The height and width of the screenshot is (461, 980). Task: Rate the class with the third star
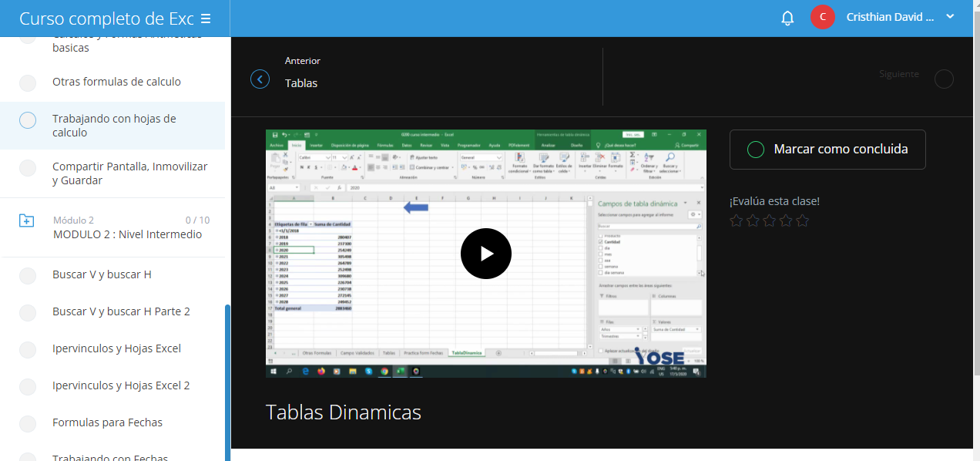click(x=769, y=221)
